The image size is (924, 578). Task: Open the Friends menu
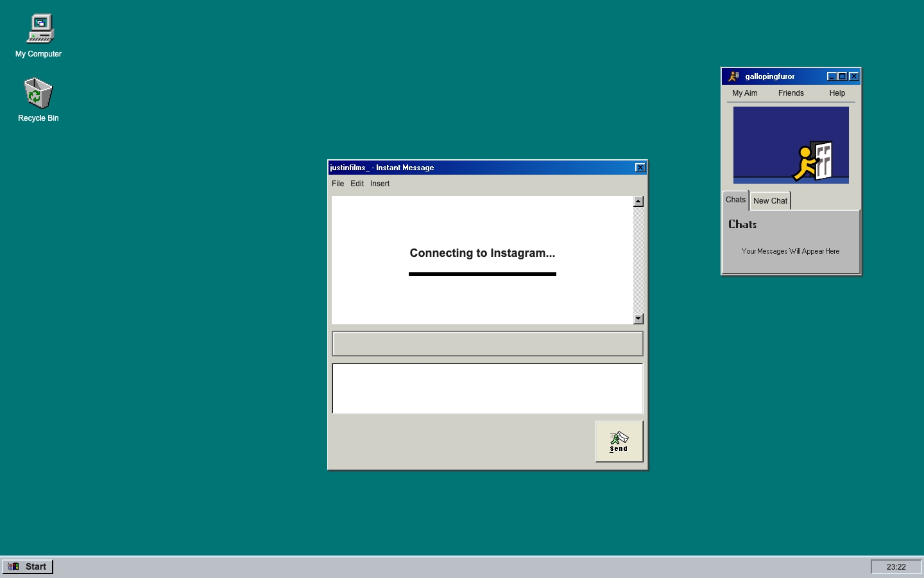[x=791, y=93]
